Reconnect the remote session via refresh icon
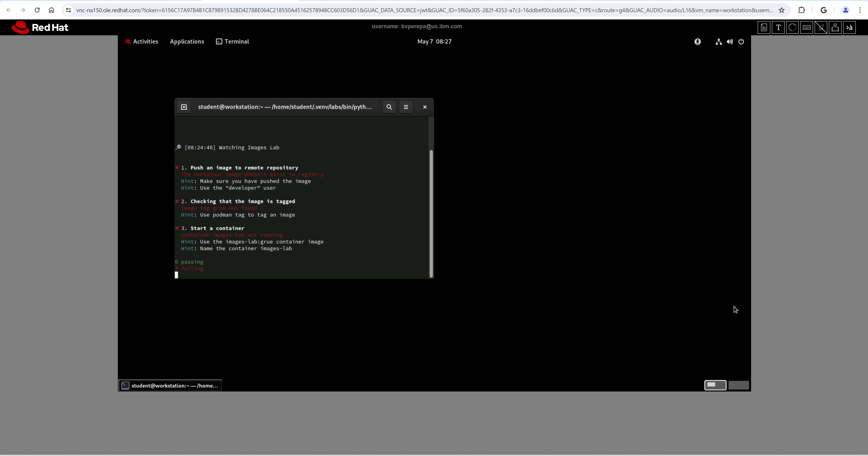This screenshot has width=868, height=456. [792, 27]
